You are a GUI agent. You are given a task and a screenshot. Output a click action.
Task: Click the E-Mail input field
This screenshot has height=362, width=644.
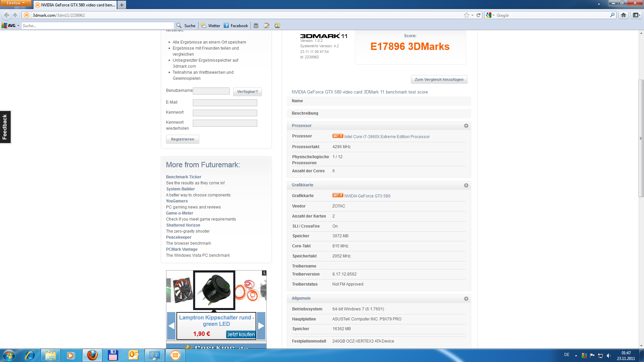225,103
